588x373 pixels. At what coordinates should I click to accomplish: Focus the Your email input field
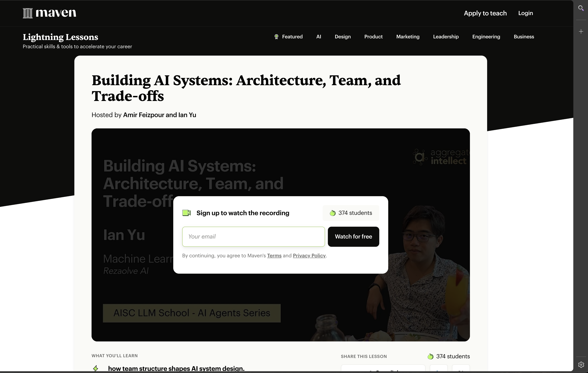[x=254, y=237]
